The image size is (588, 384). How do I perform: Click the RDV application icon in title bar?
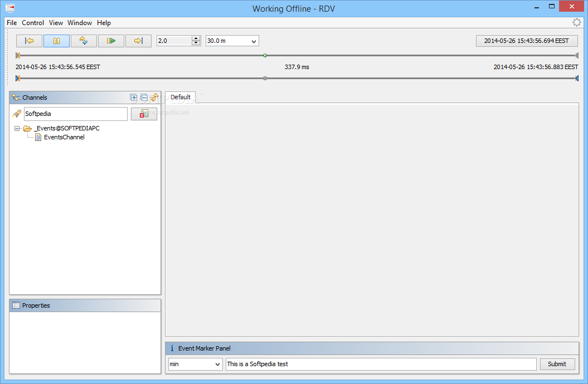click(10, 8)
